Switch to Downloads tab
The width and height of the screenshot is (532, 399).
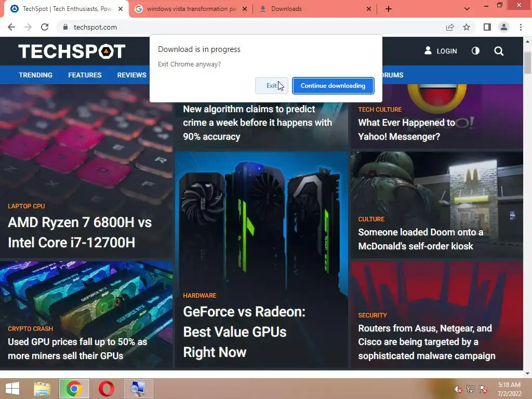click(x=315, y=9)
